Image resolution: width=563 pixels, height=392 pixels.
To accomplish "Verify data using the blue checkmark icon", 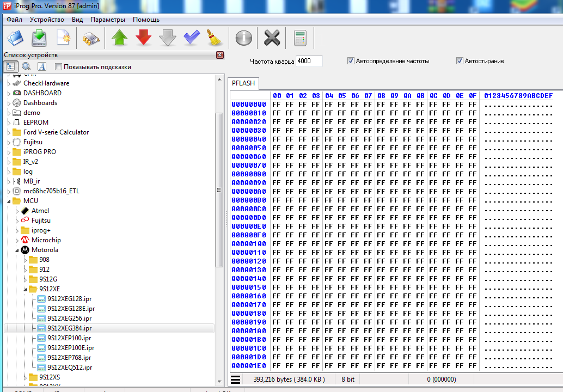I will point(192,38).
